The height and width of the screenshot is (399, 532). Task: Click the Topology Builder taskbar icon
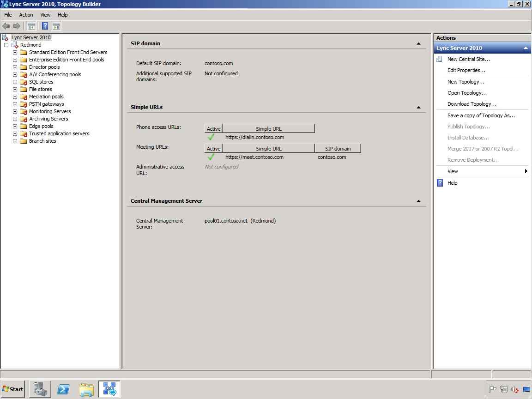pyautogui.click(x=109, y=389)
